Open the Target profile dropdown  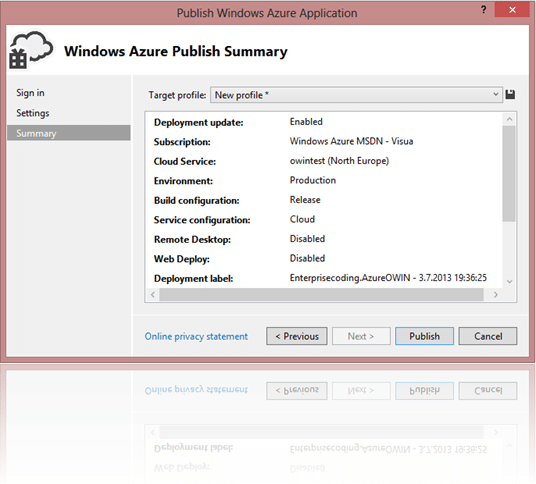coord(356,95)
